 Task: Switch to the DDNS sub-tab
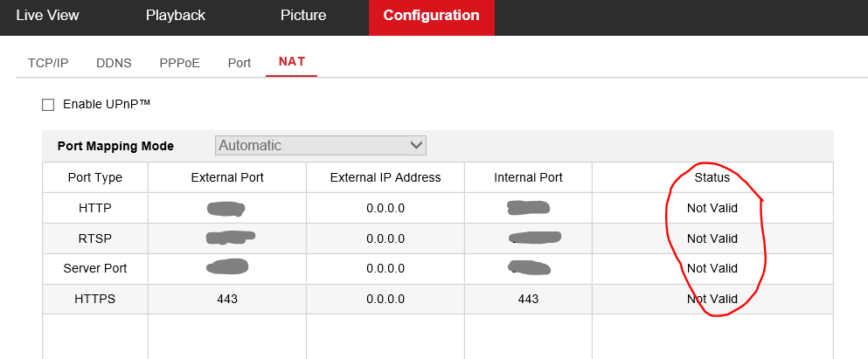(x=114, y=63)
